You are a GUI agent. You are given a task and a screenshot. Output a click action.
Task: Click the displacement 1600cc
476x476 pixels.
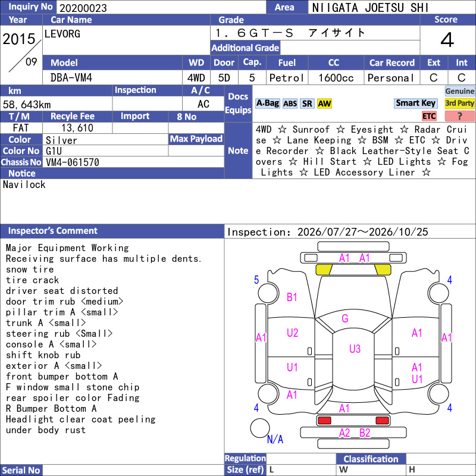[336, 78]
